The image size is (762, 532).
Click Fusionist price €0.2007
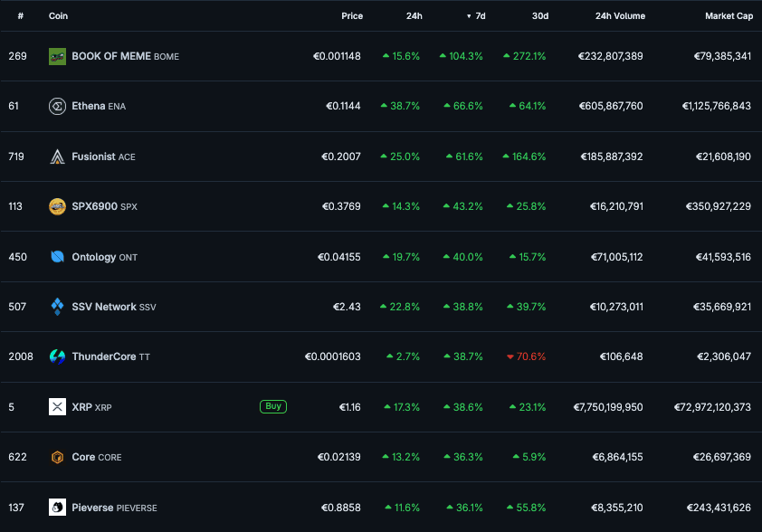(341, 157)
